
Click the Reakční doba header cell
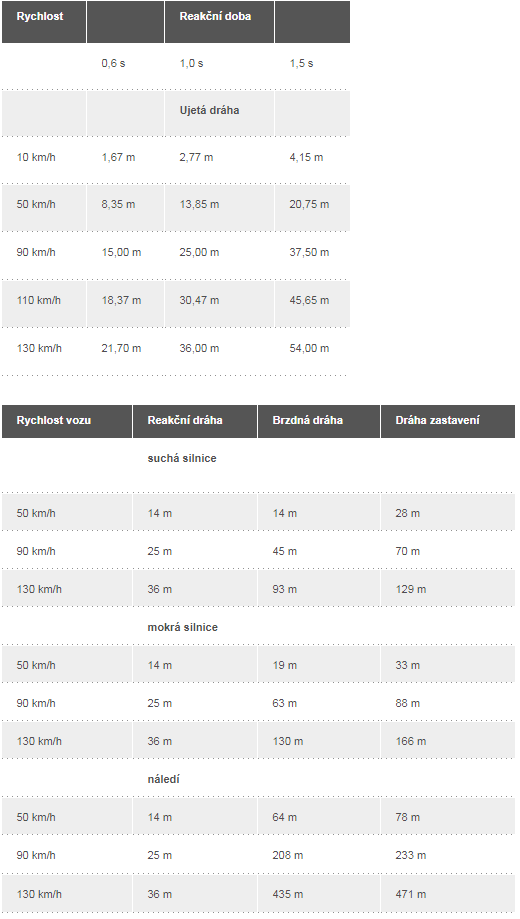[x=219, y=22]
